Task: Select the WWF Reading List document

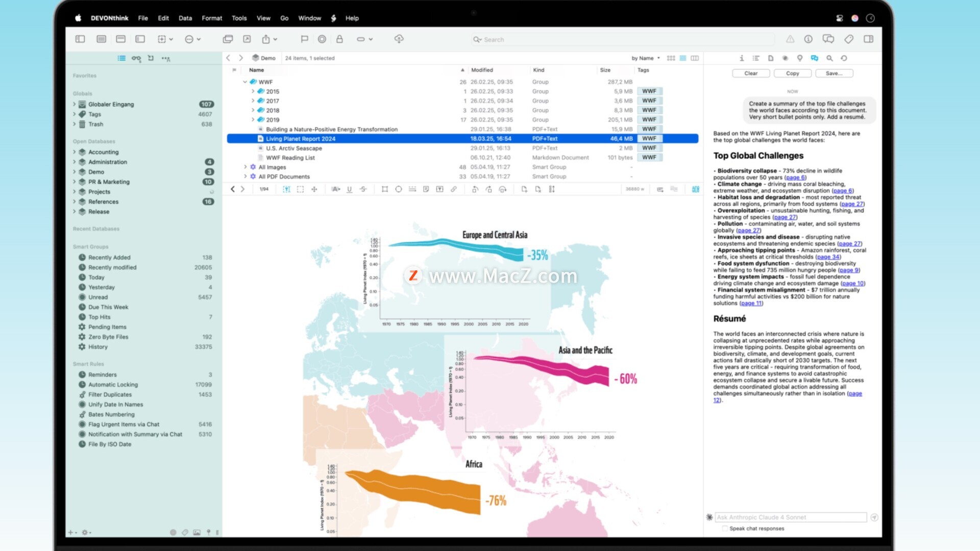Action: tap(290, 158)
